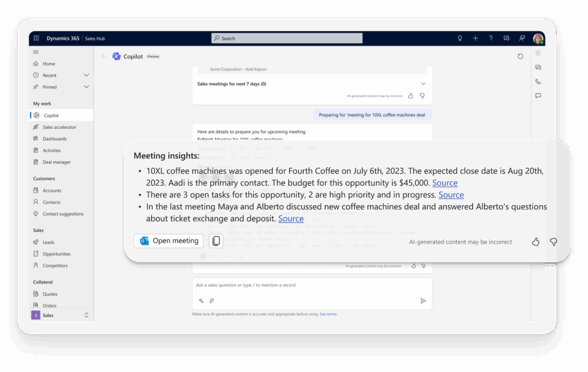Toggle the hamburger navigation menu
588x372 pixels.
[36, 52]
